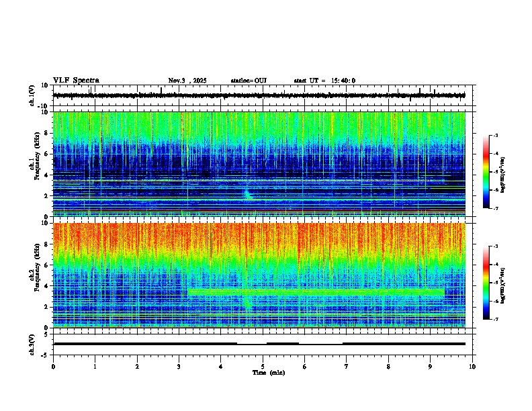Click the ch.2 spectrogram color scale bar
The image size is (532, 411).
(486, 283)
